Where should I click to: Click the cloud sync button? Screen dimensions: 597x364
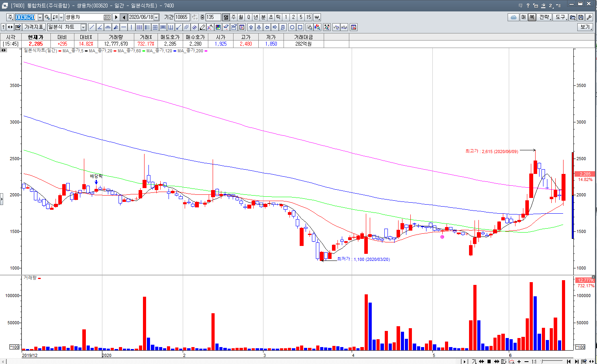tap(514, 17)
